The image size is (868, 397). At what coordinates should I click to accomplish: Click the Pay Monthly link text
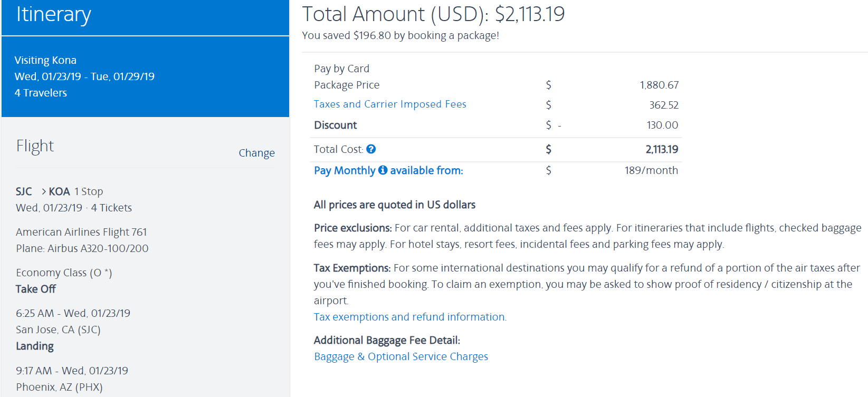point(345,171)
